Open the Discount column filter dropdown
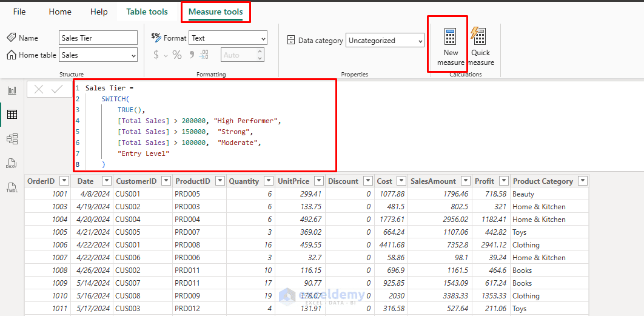Viewport: 644px width, 316px height. (367, 181)
